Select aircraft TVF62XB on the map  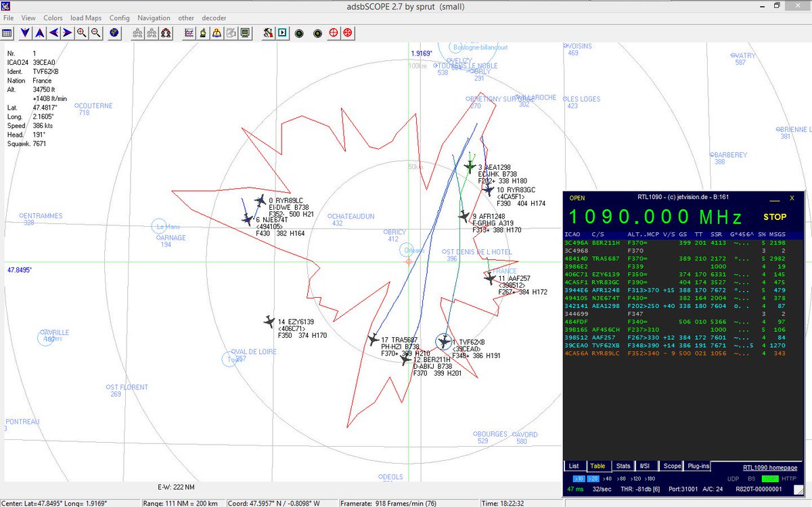click(444, 340)
